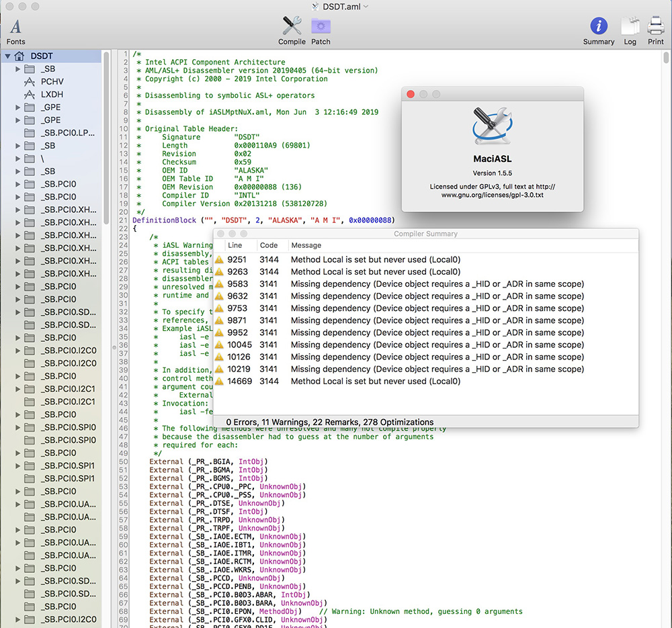Screen dimensions: 672x628
Task: Print the DSDT document
Action: (656, 30)
